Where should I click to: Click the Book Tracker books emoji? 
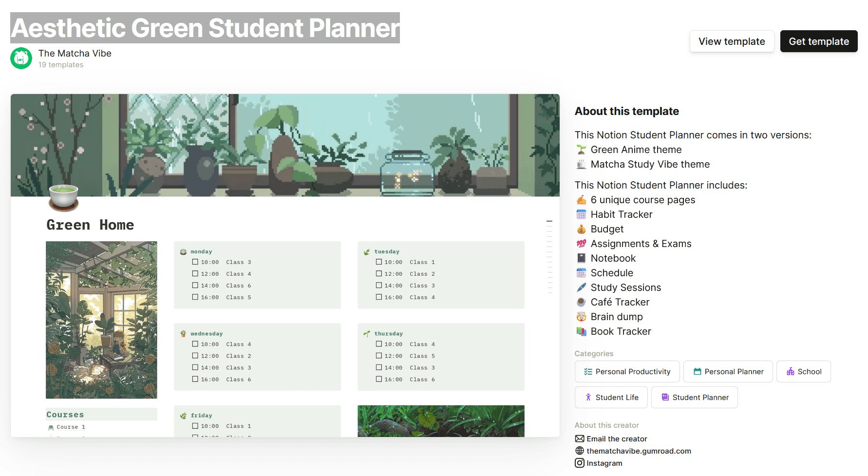coord(581,331)
